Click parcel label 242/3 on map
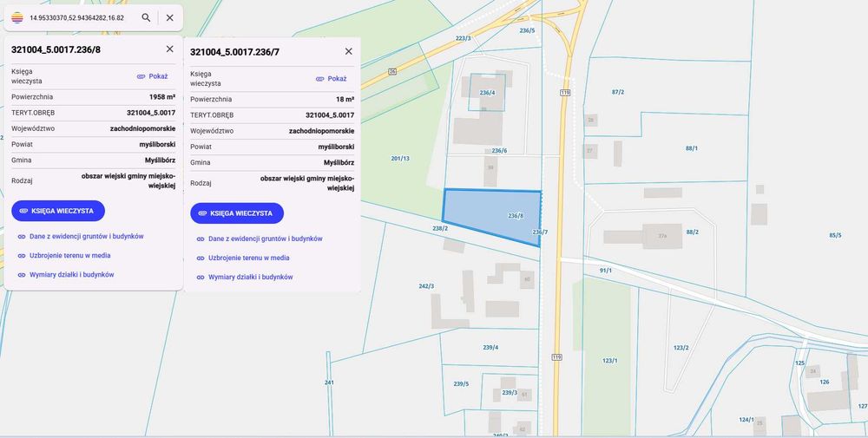The height and width of the screenshot is (438, 868). (x=426, y=286)
